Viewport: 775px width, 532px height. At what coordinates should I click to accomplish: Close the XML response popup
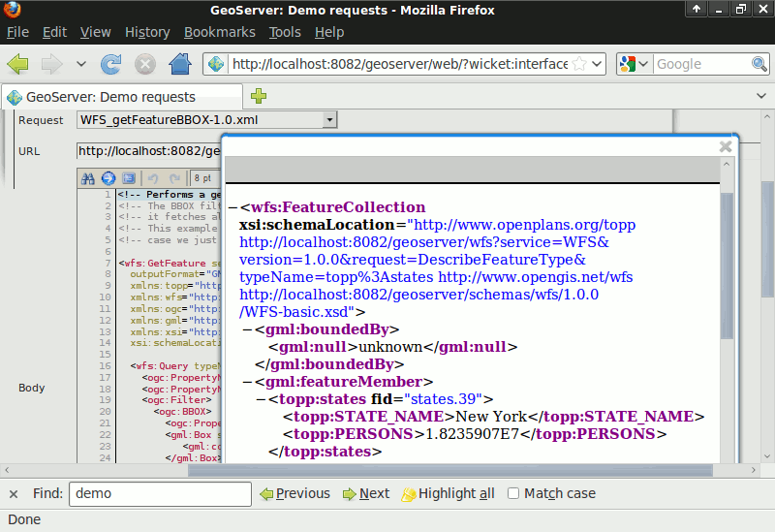(x=726, y=146)
